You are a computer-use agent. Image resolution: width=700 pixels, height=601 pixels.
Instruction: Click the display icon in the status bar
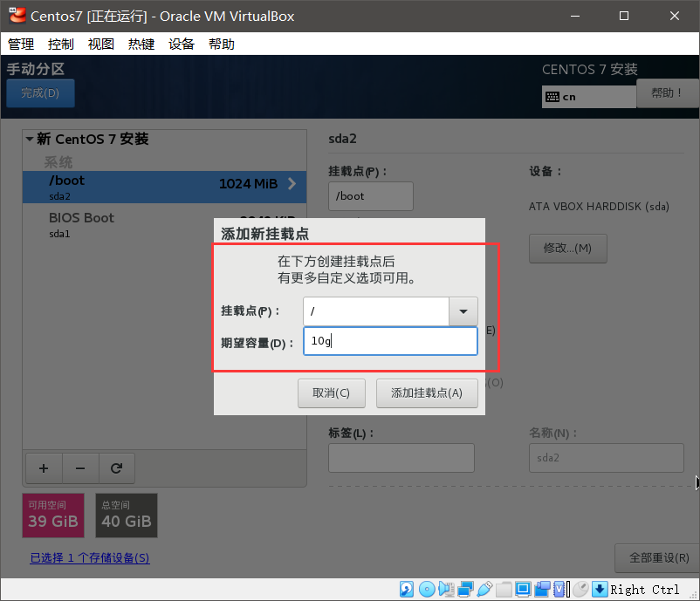click(x=525, y=589)
